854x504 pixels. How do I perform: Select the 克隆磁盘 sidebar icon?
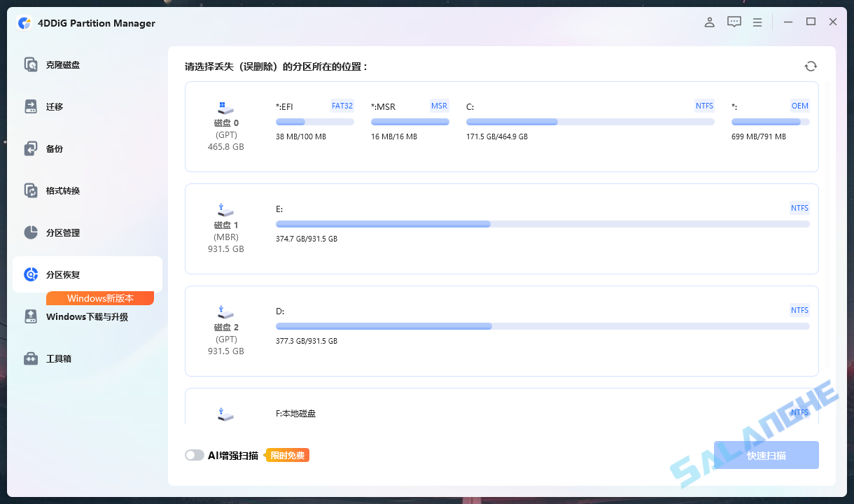29,64
